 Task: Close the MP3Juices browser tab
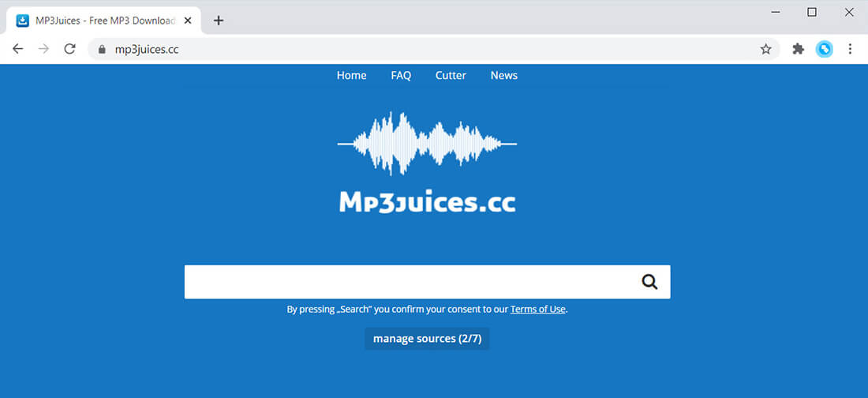[x=188, y=21]
